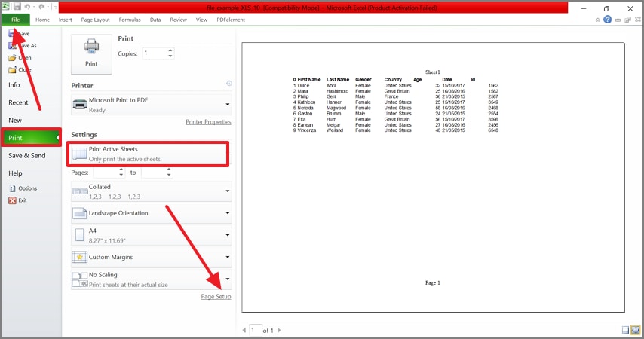Click the current page number field
Viewport: 644px width, 339px height.
(256, 330)
